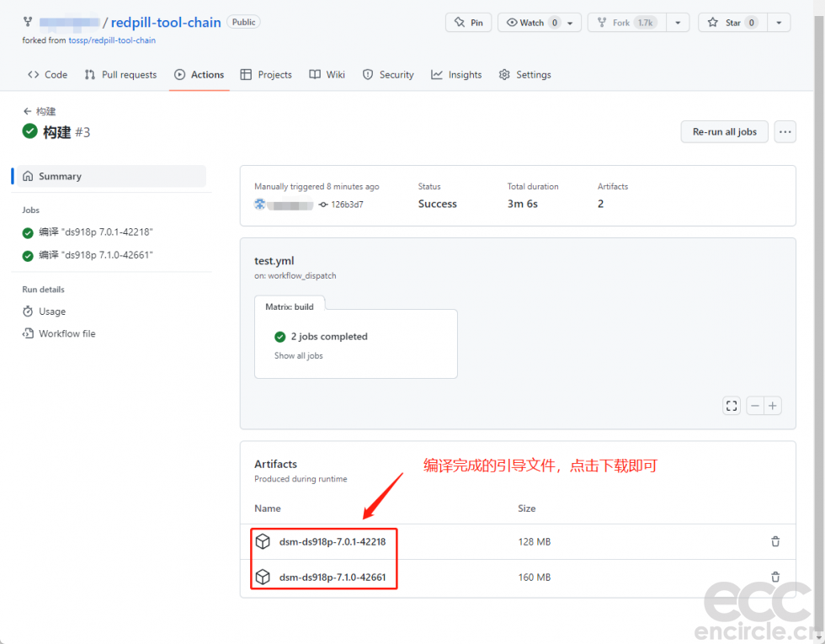Zoom out the workflow graph
Screen dimensions: 825x644
[x=755, y=406]
